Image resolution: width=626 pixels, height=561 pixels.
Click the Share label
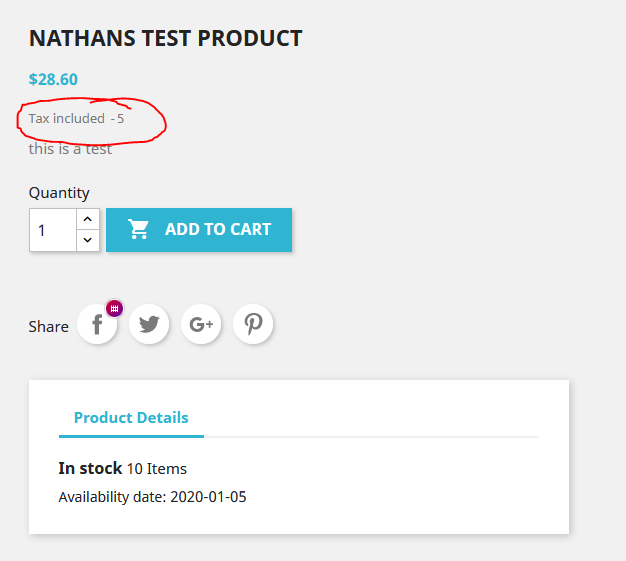48,326
